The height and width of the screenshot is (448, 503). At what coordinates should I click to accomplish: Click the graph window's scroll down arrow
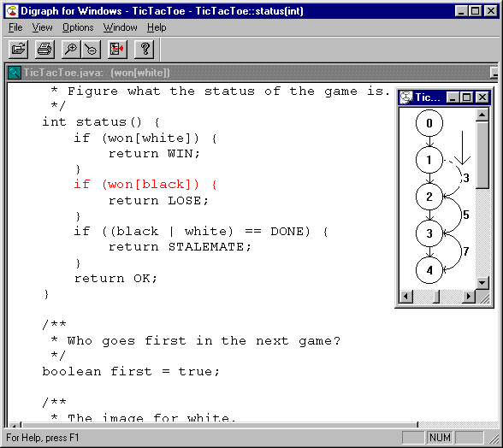(482, 282)
